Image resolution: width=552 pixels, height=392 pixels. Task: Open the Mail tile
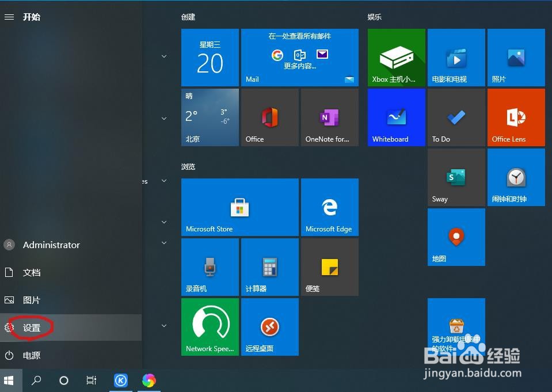tap(299, 58)
